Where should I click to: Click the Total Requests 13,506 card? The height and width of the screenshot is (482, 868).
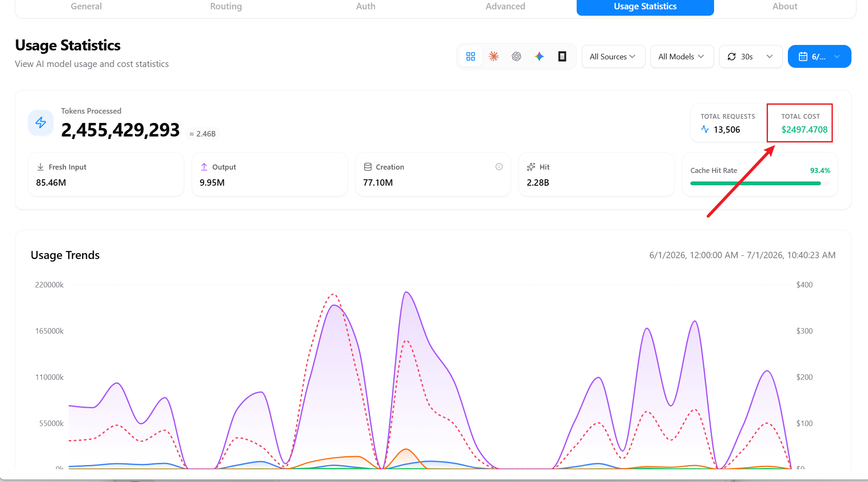point(728,123)
